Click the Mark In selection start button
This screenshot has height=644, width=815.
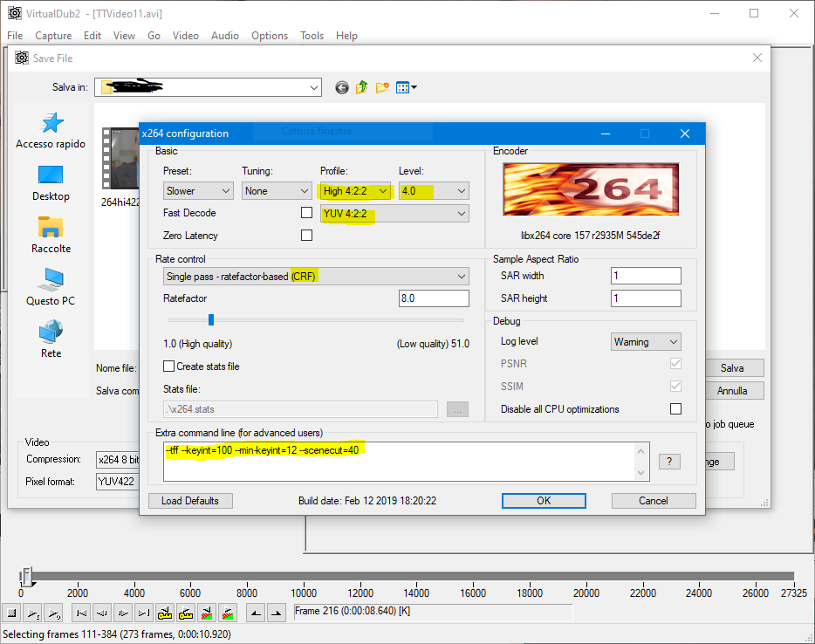coord(254,613)
